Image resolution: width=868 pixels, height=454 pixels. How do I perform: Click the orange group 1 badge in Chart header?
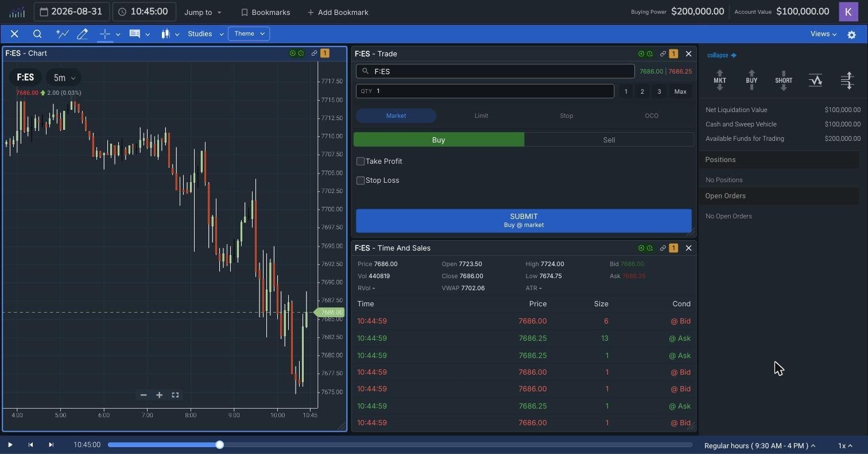(x=325, y=53)
